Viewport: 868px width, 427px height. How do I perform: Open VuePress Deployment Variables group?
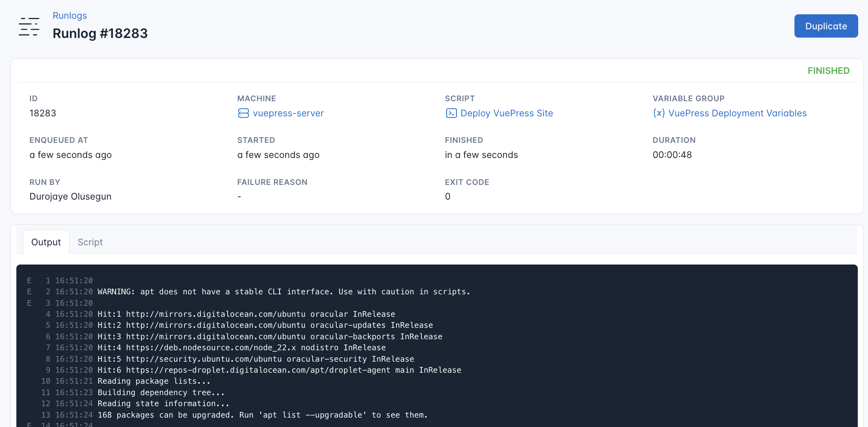738,113
